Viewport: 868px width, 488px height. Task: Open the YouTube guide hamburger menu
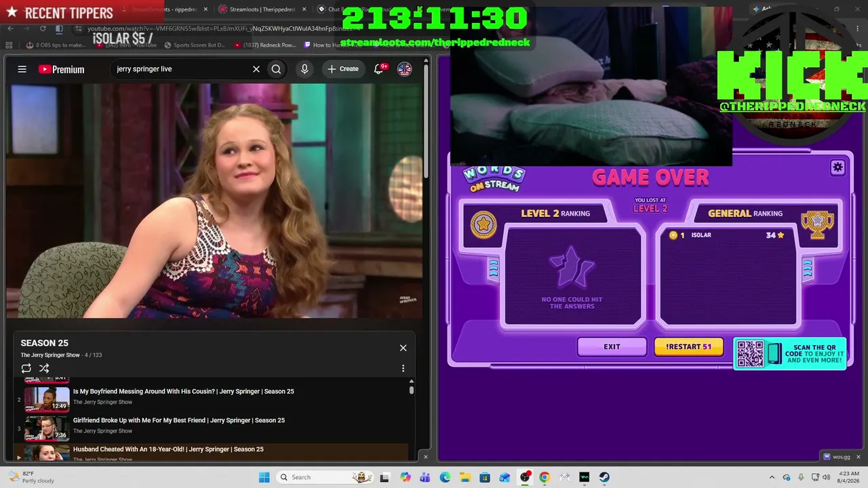22,69
